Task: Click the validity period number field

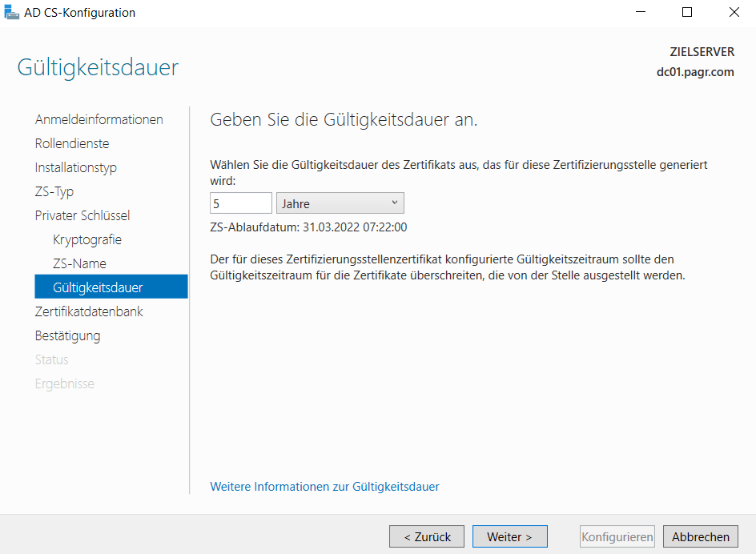Action: (240, 203)
